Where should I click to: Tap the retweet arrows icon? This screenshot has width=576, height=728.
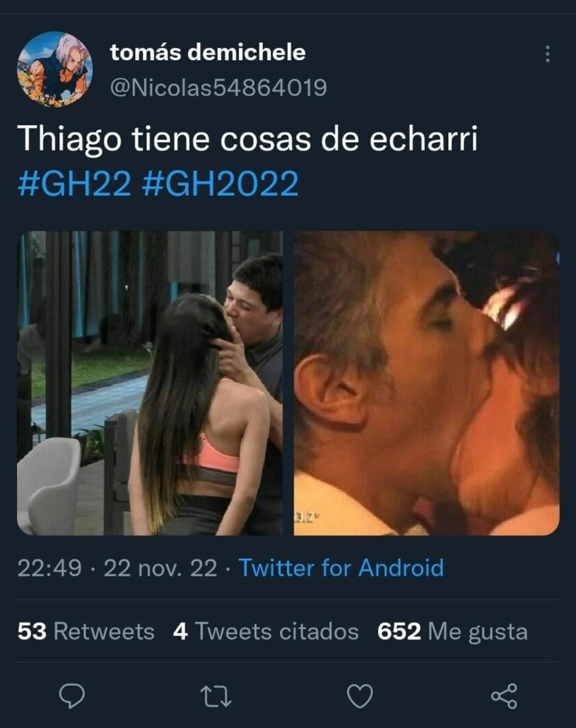(216, 697)
